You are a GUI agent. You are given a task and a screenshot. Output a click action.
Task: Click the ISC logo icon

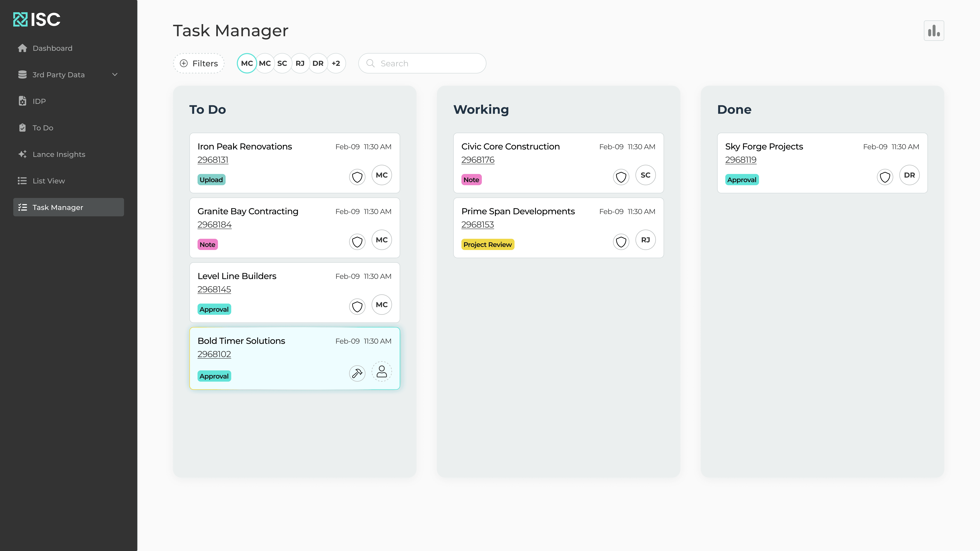click(20, 19)
